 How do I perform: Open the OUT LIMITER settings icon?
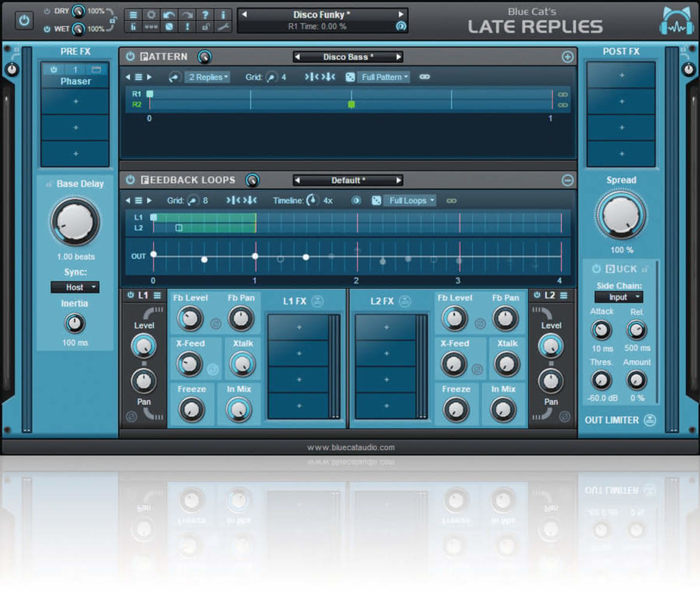[650, 420]
